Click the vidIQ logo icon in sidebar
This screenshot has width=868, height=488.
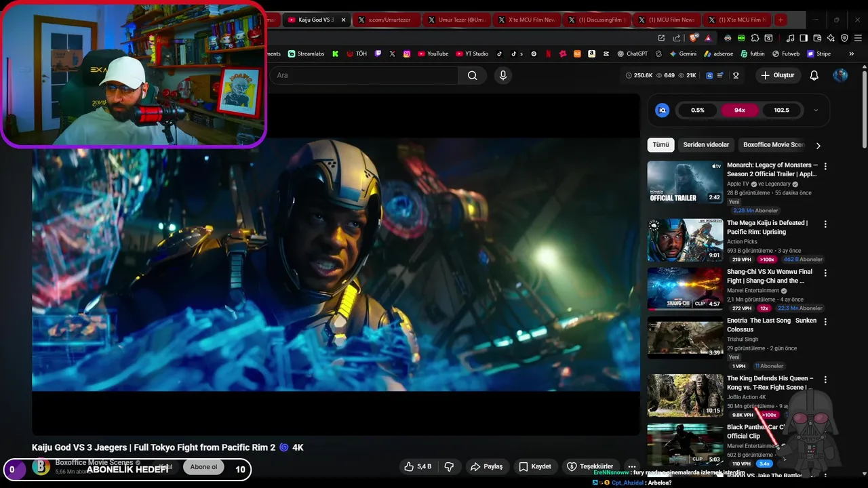pos(663,110)
